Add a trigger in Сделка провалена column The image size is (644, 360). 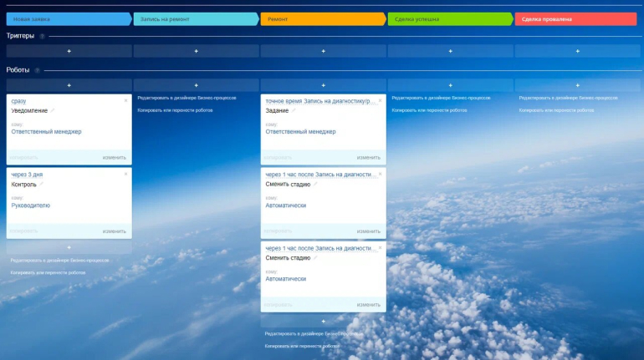tap(577, 51)
